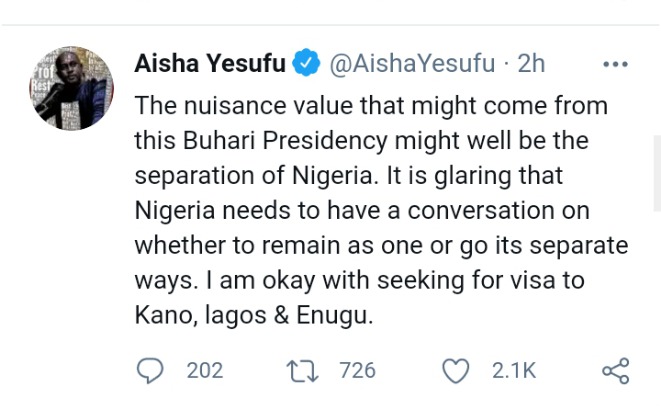The height and width of the screenshot is (406, 661).
Task: Click the 'separation of Nigeria' text line
Action: pos(349,175)
